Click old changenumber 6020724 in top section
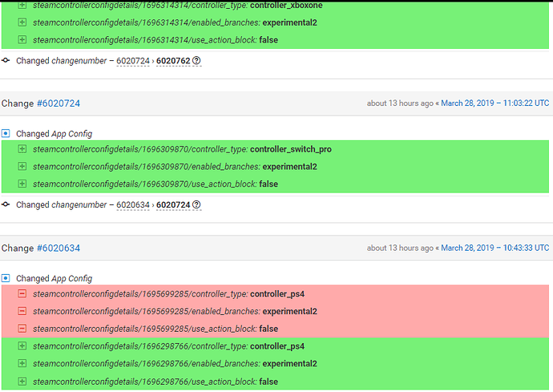 coord(133,61)
